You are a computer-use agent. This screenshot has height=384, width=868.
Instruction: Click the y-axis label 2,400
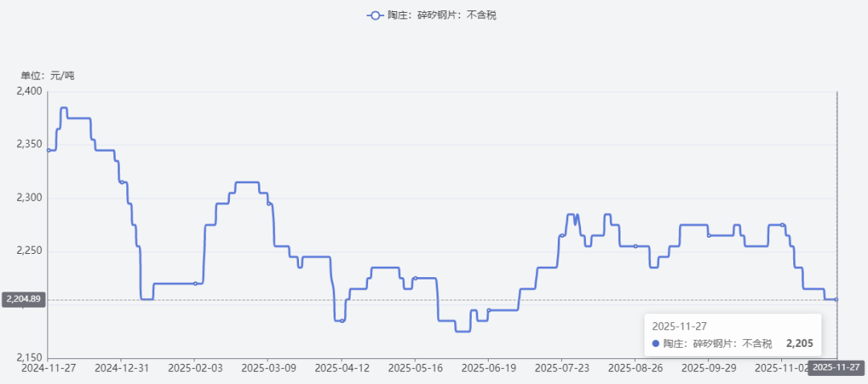31,92
